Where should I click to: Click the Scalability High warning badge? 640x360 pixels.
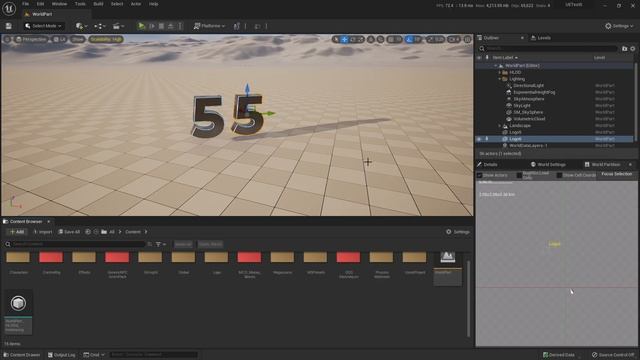(x=106, y=39)
